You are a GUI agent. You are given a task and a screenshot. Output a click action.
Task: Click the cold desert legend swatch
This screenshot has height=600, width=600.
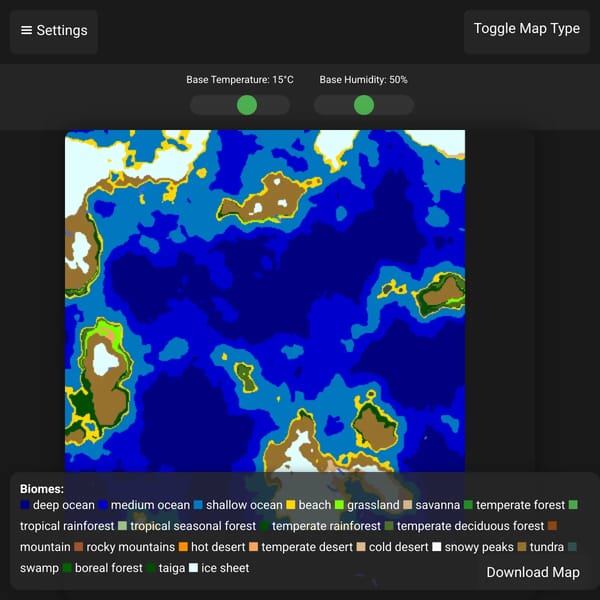point(361,547)
